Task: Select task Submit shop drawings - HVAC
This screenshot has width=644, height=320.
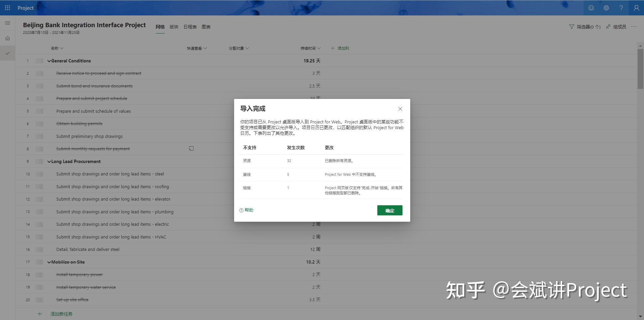Action: [111, 237]
